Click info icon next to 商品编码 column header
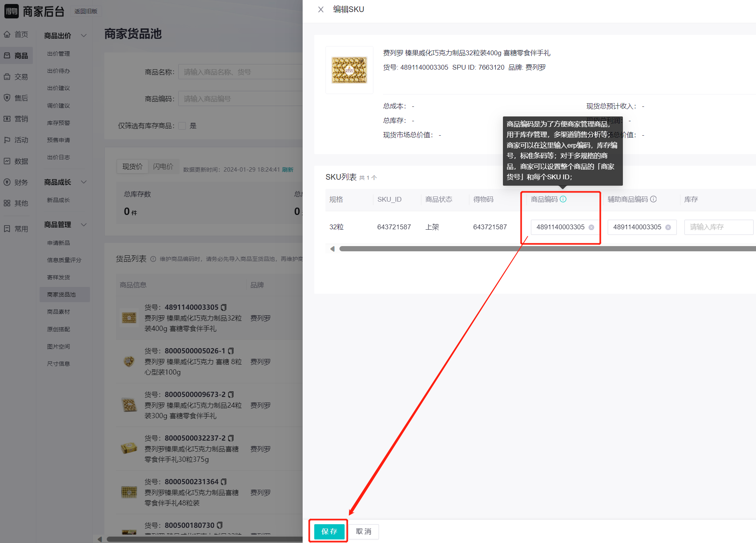 (x=563, y=199)
